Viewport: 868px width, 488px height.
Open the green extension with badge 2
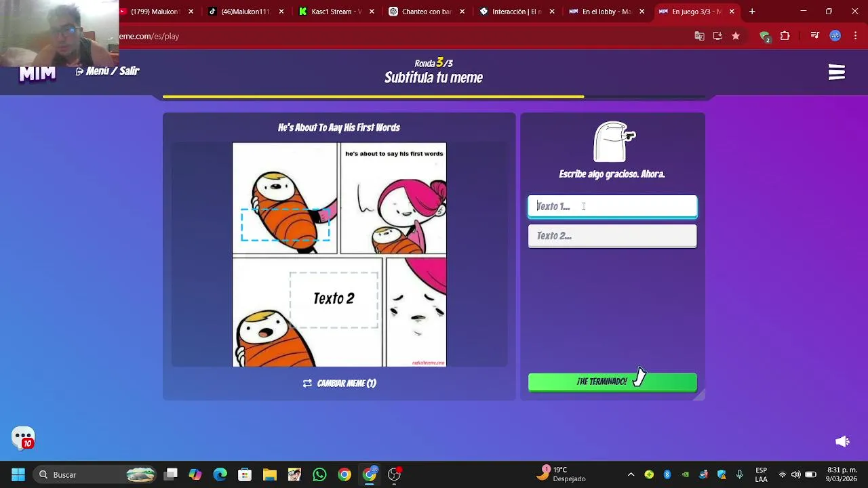(765, 36)
